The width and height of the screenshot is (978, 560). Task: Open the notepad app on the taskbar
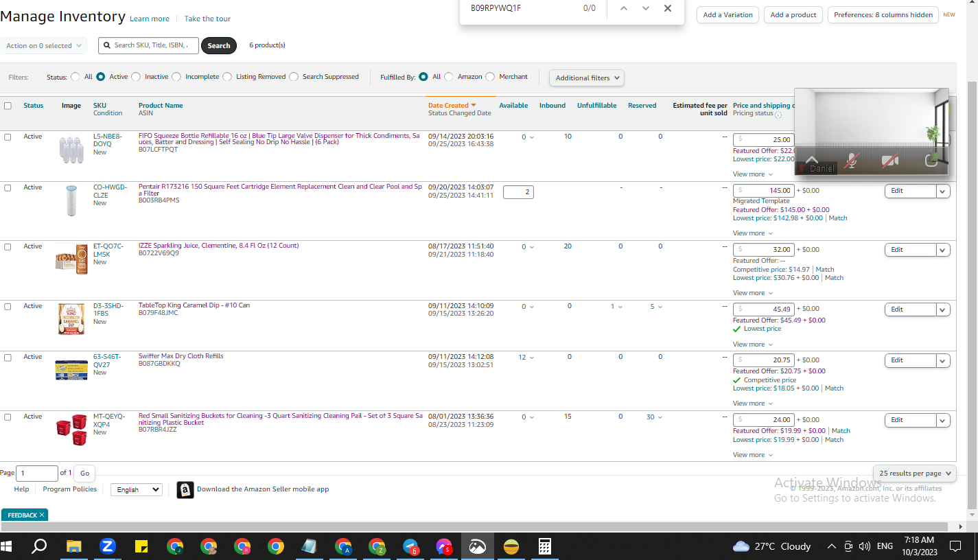tap(310, 546)
